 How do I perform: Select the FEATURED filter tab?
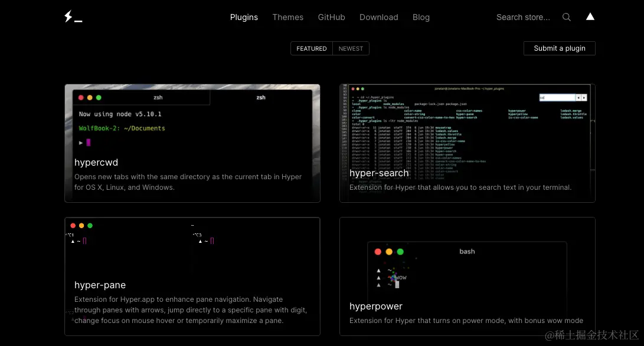[312, 48]
